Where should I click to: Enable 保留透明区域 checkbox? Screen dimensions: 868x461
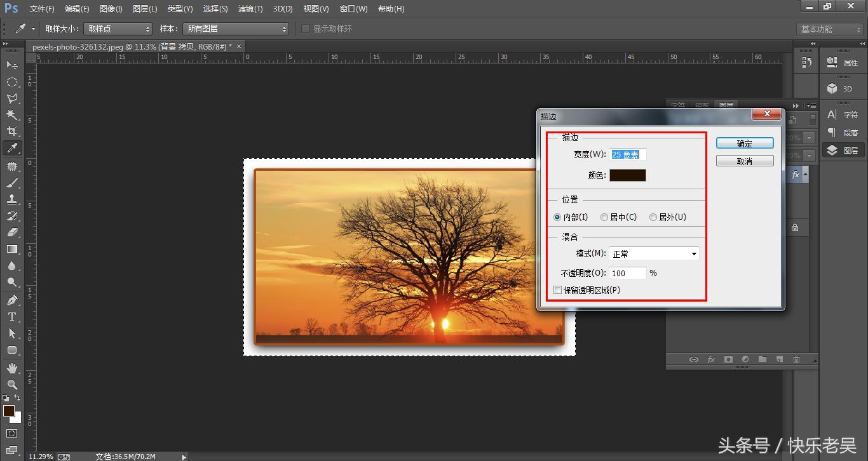coord(558,290)
